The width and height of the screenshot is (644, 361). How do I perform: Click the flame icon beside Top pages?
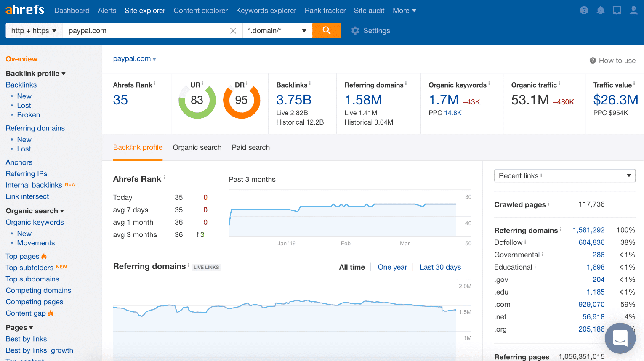click(x=43, y=256)
